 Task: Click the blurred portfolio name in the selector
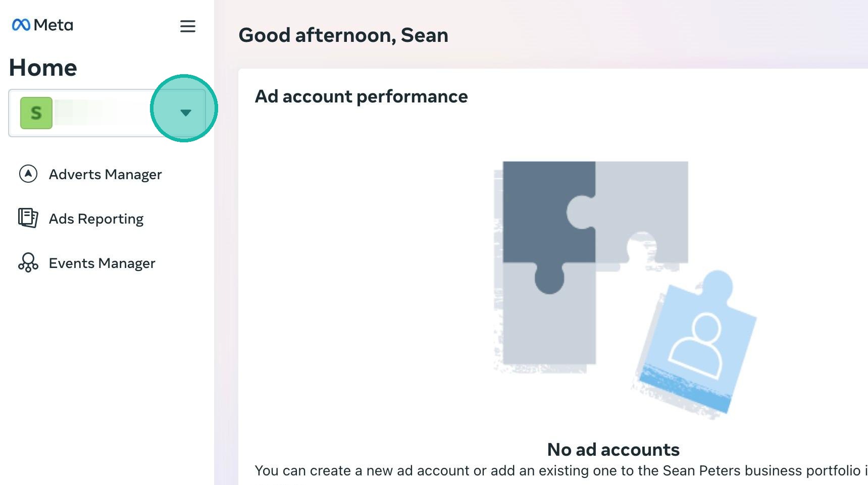(86, 113)
